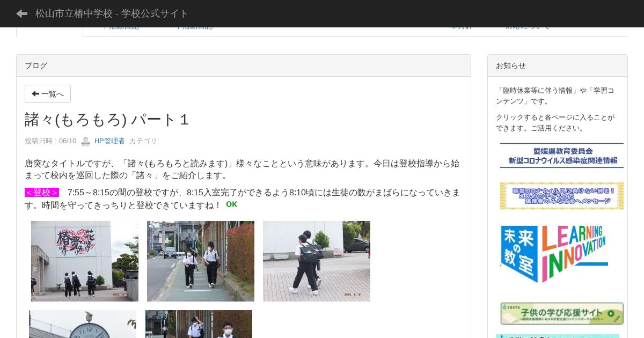Click the ← 一覧へ button
This screenshot has height=338, width=644.
(48, 94)
